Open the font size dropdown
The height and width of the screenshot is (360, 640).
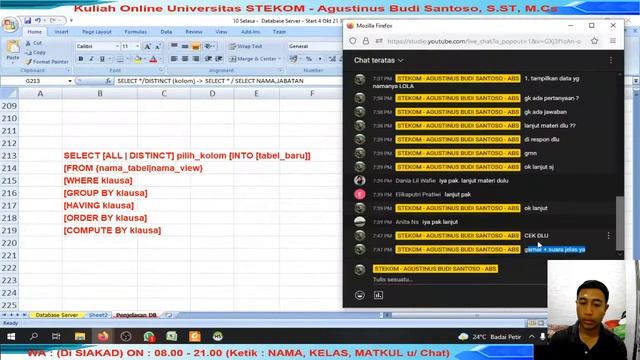click(138, 47)
